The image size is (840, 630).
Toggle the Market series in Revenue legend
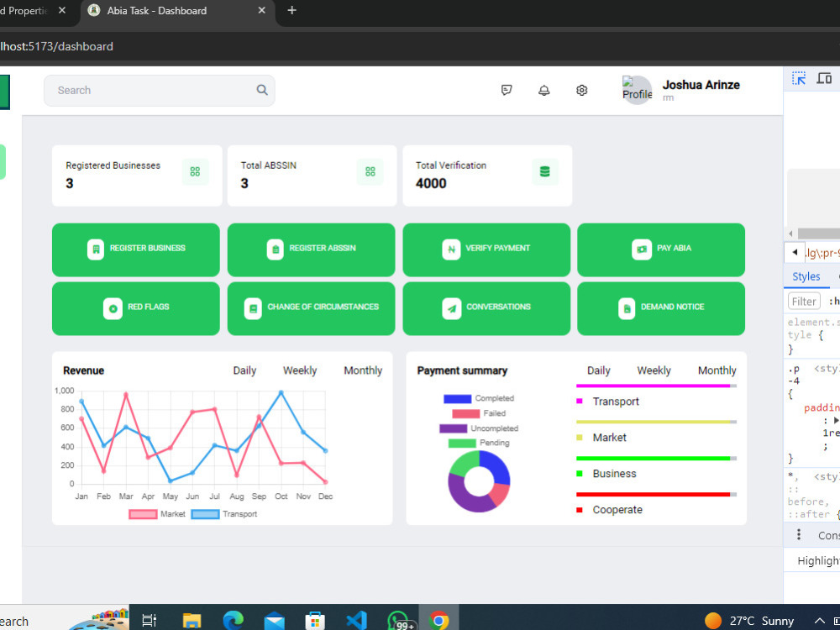(157, 514)
